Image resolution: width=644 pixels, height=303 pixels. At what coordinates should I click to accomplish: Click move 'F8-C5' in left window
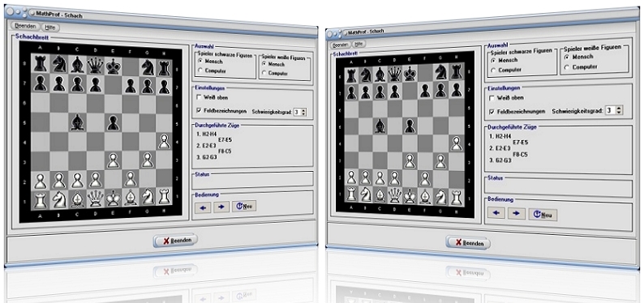click(225, 151)
